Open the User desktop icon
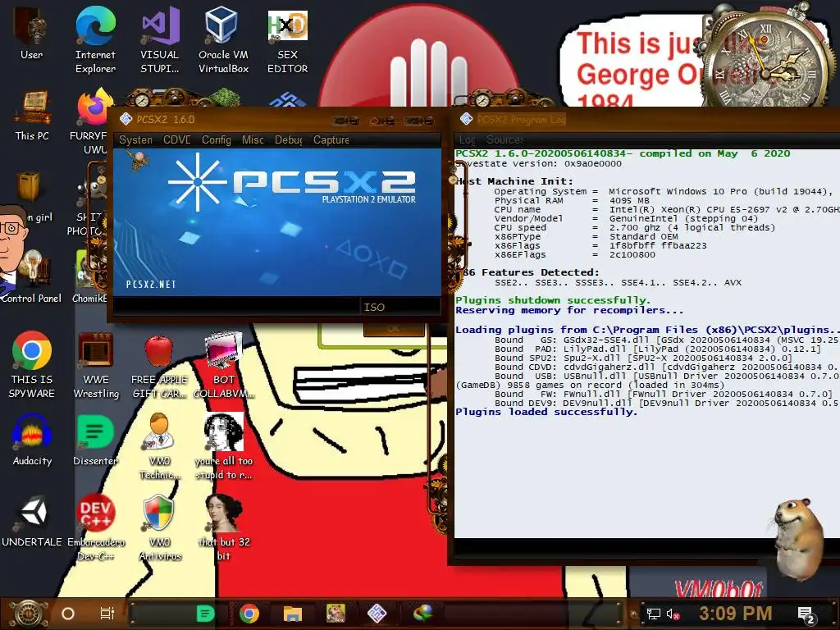The image size is (840, 630). [32, 34]
